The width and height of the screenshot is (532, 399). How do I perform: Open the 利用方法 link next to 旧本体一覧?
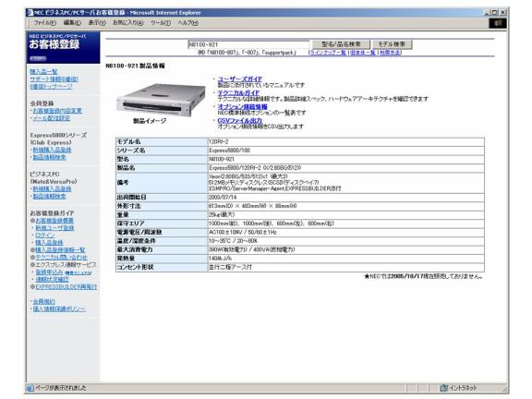point(390,53)
